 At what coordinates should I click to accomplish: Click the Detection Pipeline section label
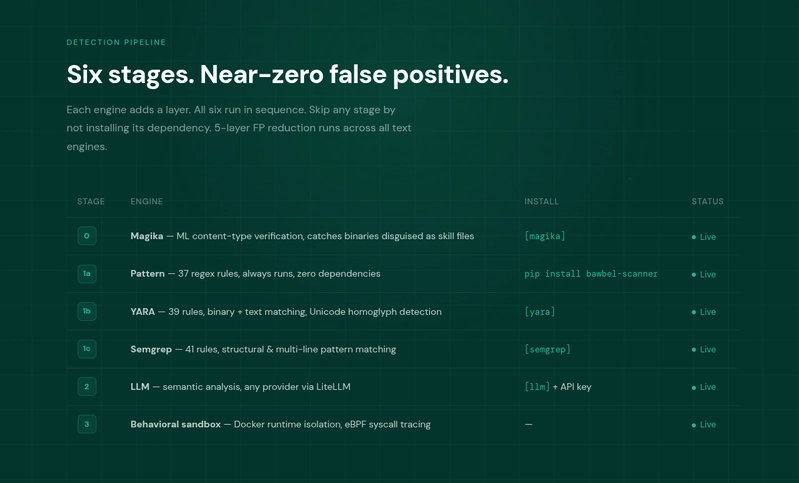(x=116, y=42)
